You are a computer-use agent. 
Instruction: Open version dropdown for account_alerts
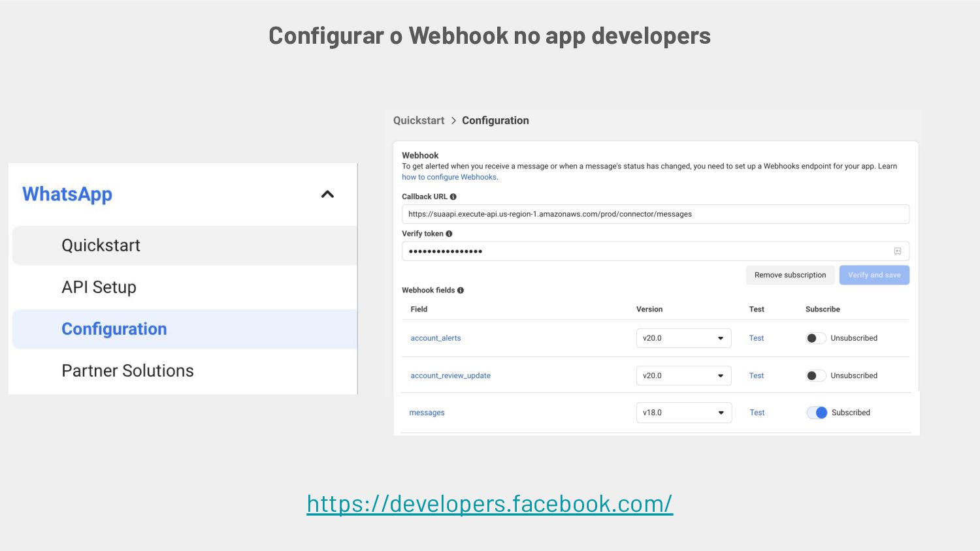tap(683, 338)
